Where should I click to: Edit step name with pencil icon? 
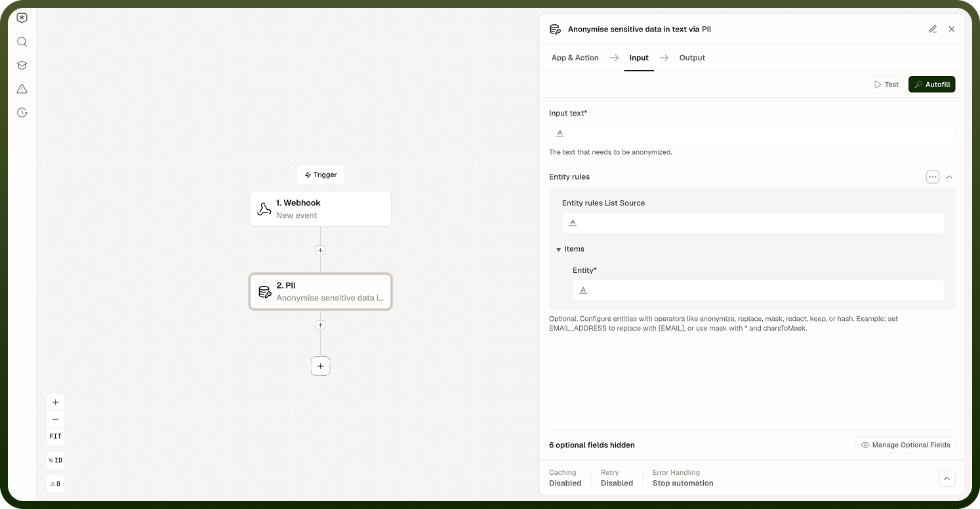(x=933, y=29)
